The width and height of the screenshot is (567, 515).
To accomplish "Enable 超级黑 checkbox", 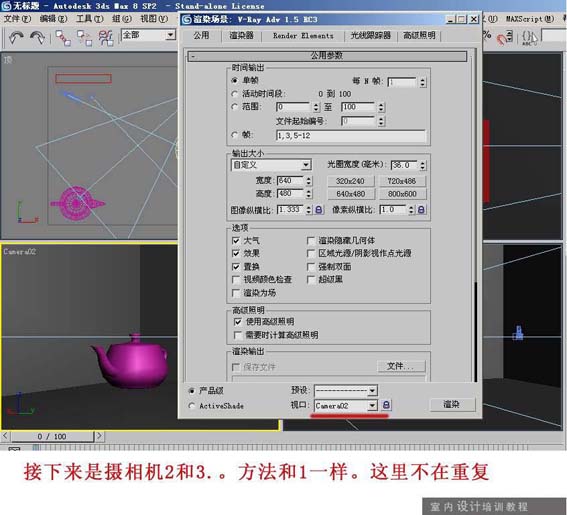I will pyautogui.click(x=311, y=280).
